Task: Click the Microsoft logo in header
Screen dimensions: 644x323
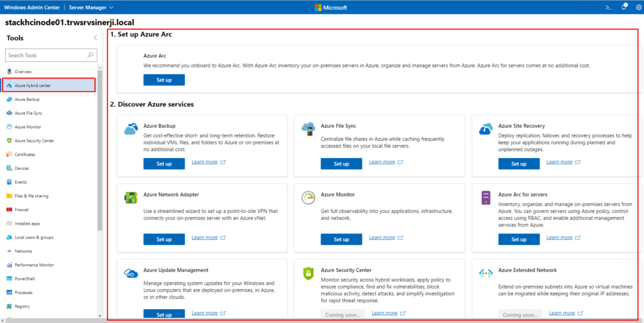Action: tap(331, 8)
